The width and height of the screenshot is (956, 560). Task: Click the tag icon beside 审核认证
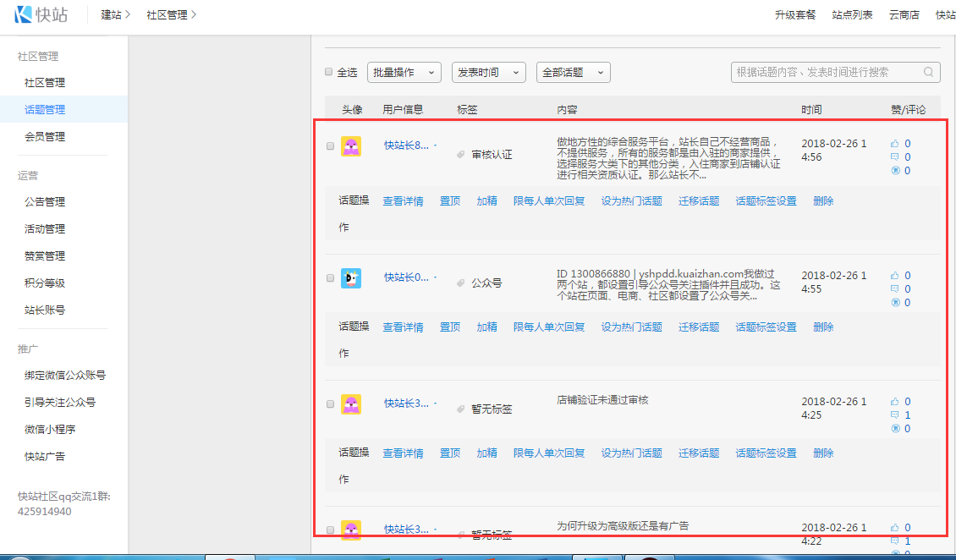(461, 155)
